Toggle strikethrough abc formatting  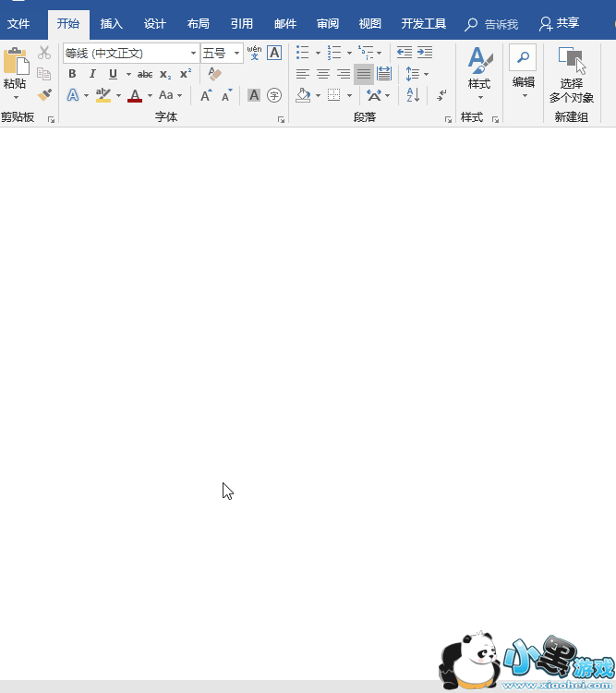point(145,74)
